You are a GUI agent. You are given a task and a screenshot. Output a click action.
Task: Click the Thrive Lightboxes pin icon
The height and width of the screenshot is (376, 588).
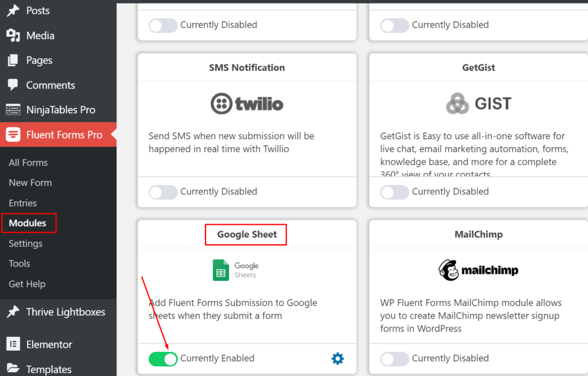(13, 312)
